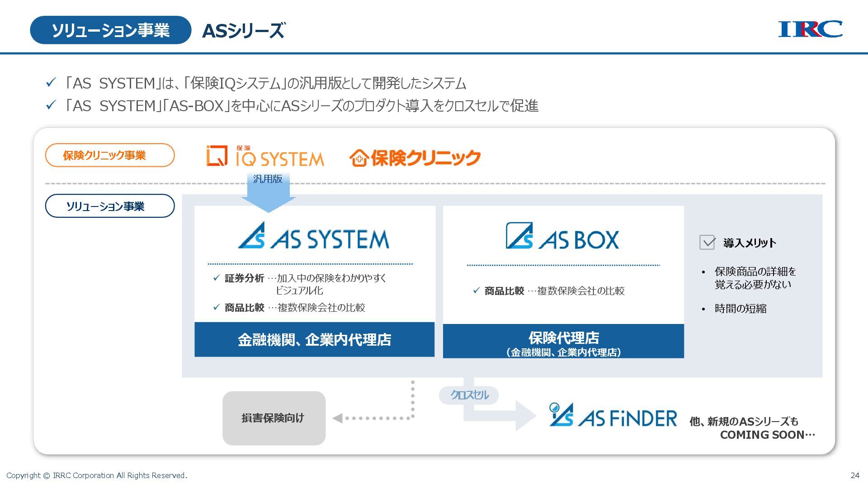
Task: Click the 保険IQ SYSTEM logo icon
Action: point(217,156)
